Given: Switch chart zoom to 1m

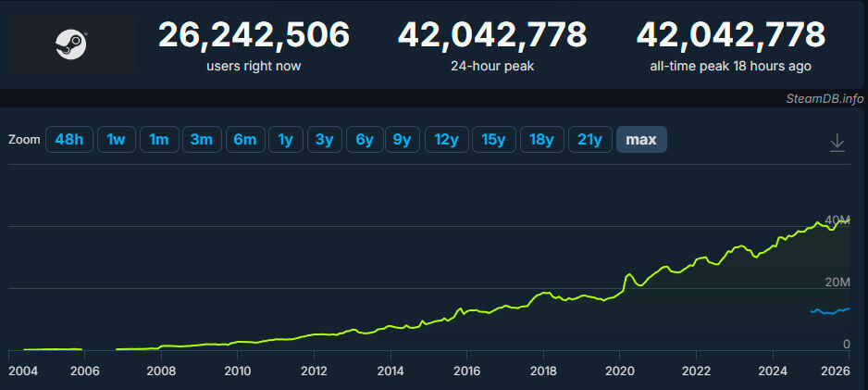Looking at the screenshot, I should (158, 140).
